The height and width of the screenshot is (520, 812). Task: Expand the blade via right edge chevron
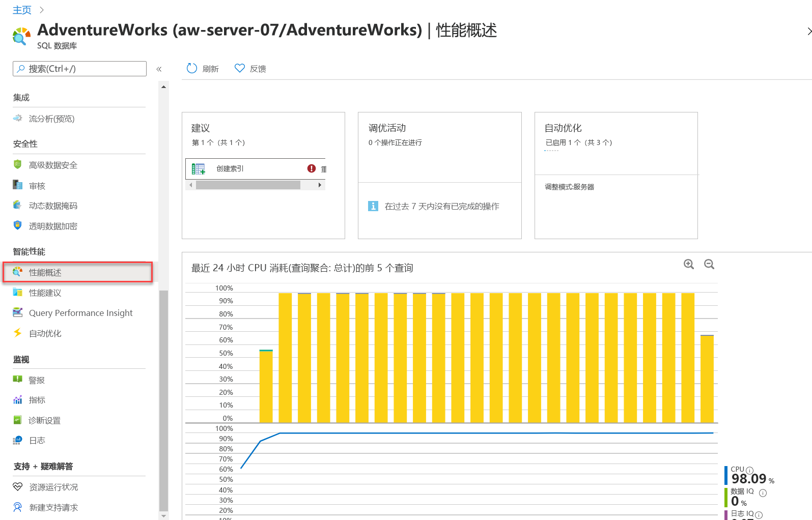[809, 31]
